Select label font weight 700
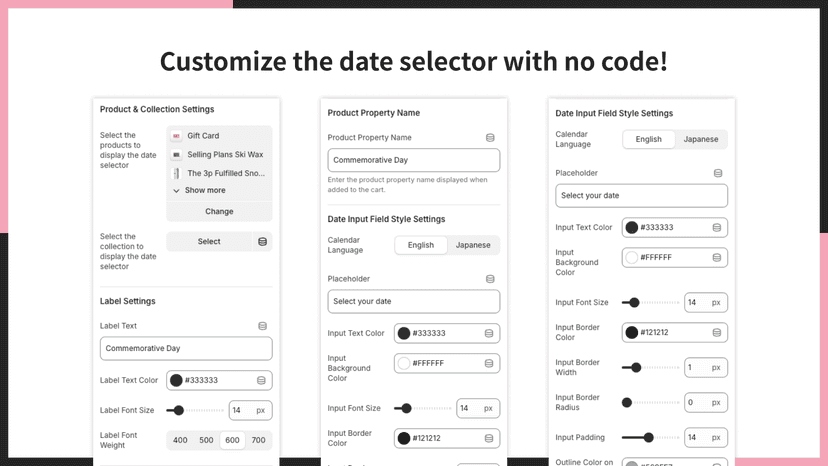Image resolution: width=828 pixels, height=466 pixels. click(258, 440)
